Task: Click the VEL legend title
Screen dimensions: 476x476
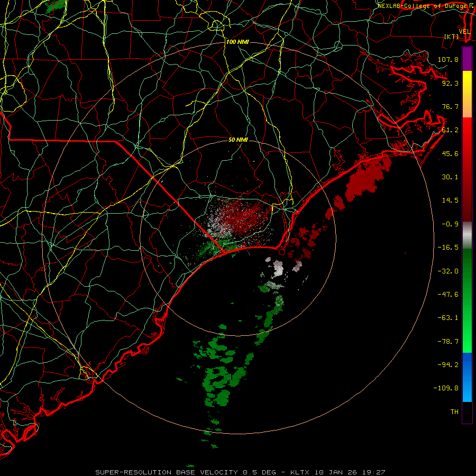Action: 464,32
